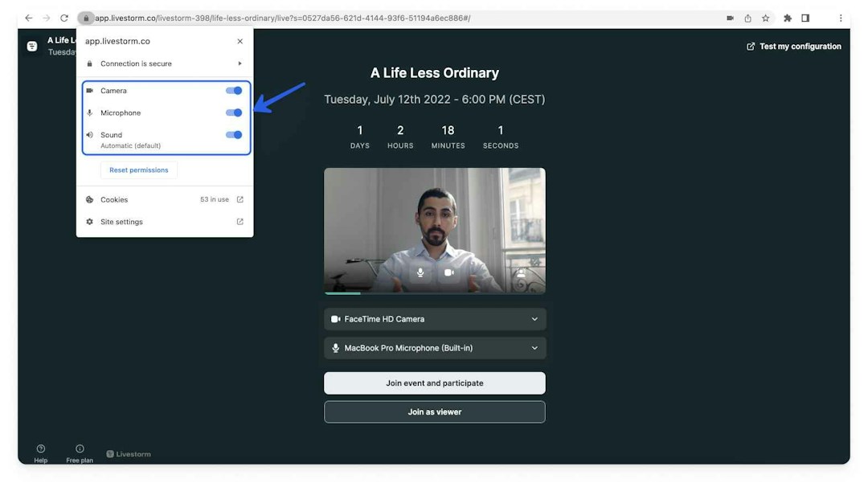Click Reset permissions
Screen dimensions: 868x491
pyautogui.click(x=139, y=170)
